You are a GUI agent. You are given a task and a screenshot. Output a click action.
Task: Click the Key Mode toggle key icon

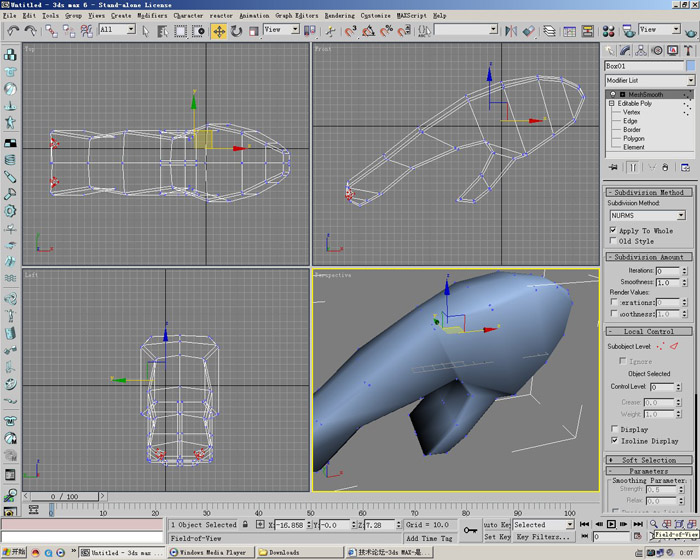tap(471, 530)
